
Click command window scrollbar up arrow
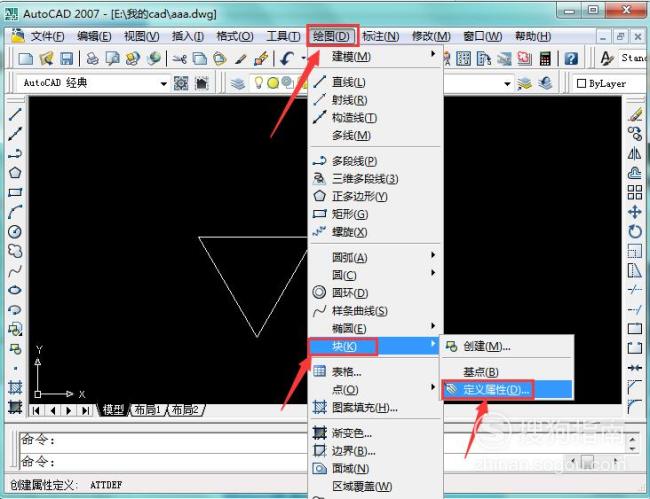(633, 438)
